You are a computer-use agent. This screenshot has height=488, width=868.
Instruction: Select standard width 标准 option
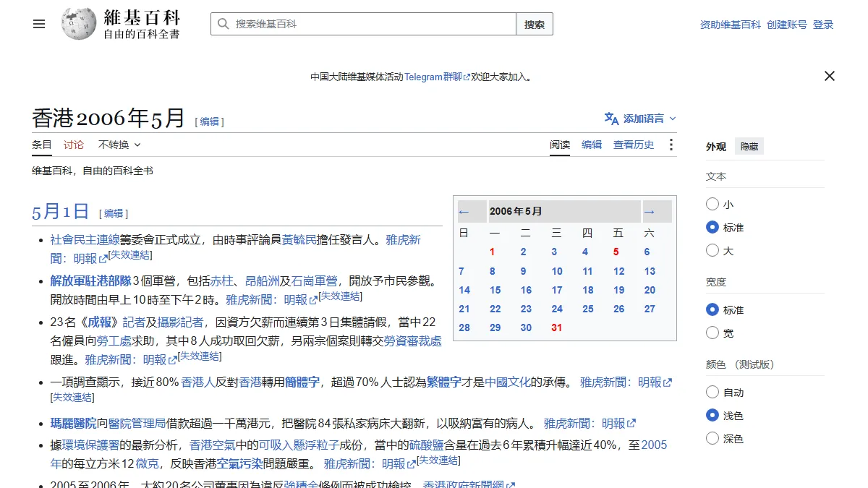pyautogui.click(x=712, y=310)
